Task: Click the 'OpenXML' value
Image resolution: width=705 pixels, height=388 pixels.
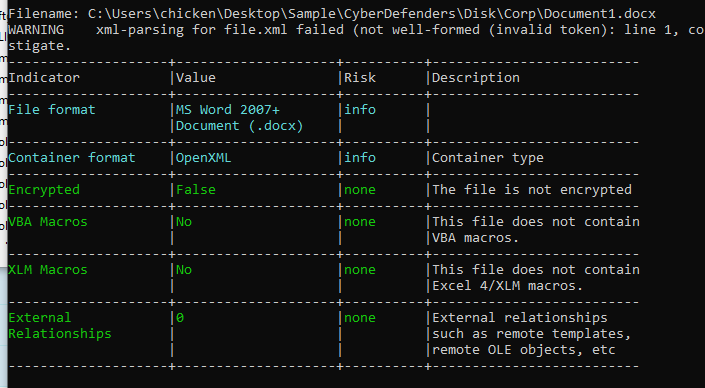Action: pyautogui.click(x=204, y=158)
